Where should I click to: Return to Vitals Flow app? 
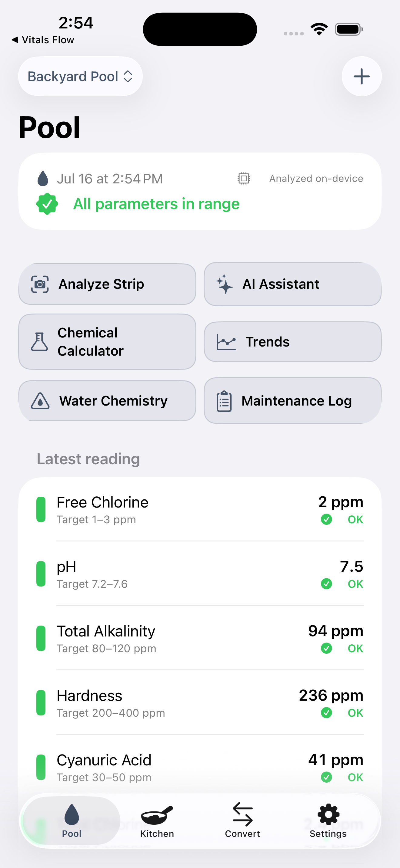click(x=43, y=40)
